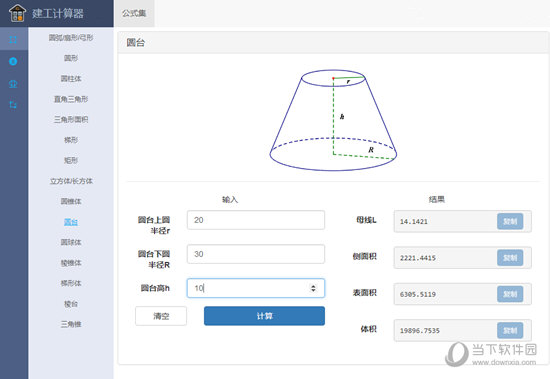Switch to the 公式集 tab
Screen dimensions: 550x379
(134, 13)
